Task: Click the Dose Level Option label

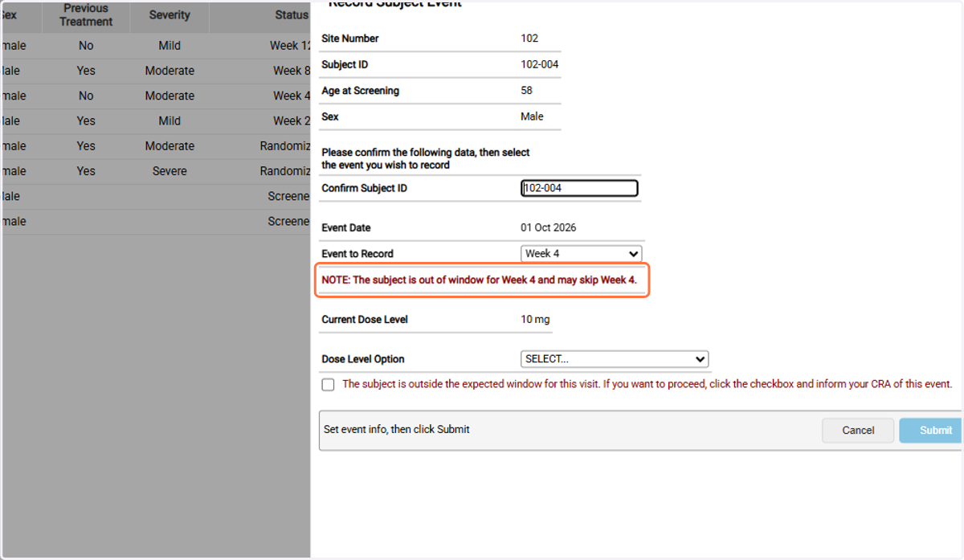Action: click(363, 360)
